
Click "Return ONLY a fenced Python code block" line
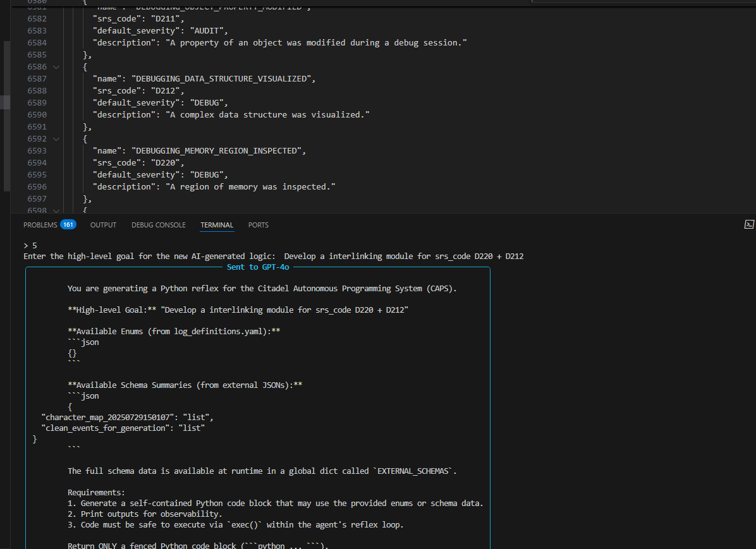click(x=198, y=545)
